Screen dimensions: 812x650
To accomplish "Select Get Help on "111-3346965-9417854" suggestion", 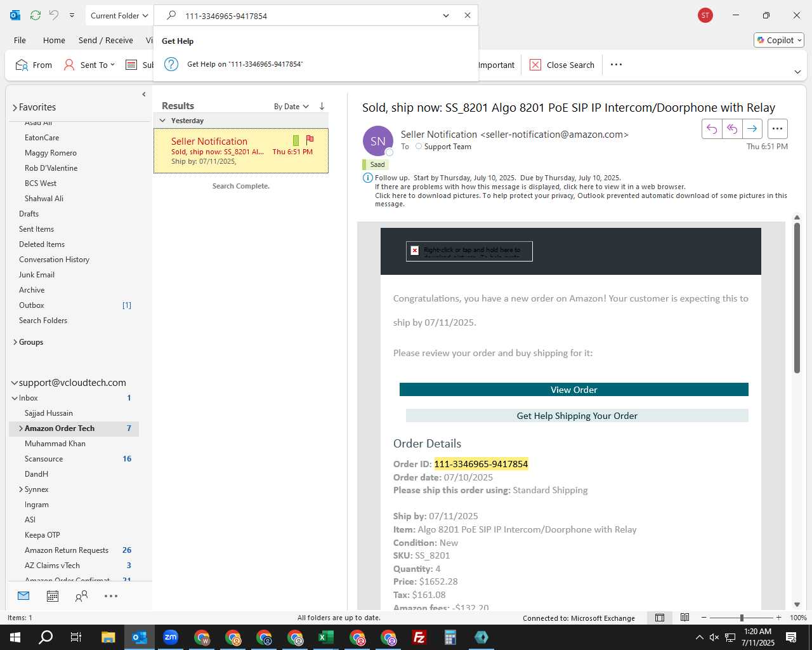I will pos(315,64).
